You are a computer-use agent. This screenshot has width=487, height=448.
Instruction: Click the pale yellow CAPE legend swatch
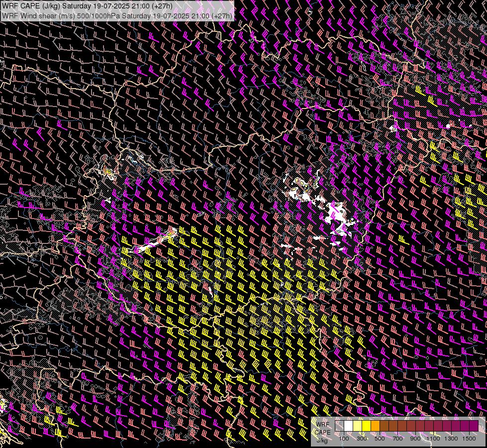point(358,426)
